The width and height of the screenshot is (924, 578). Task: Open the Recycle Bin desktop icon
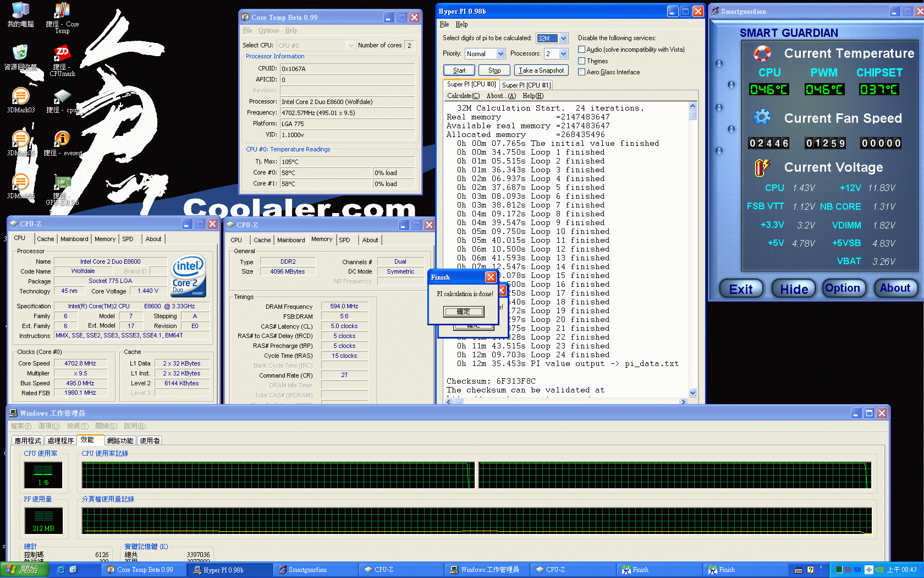(x=20, y=57)
